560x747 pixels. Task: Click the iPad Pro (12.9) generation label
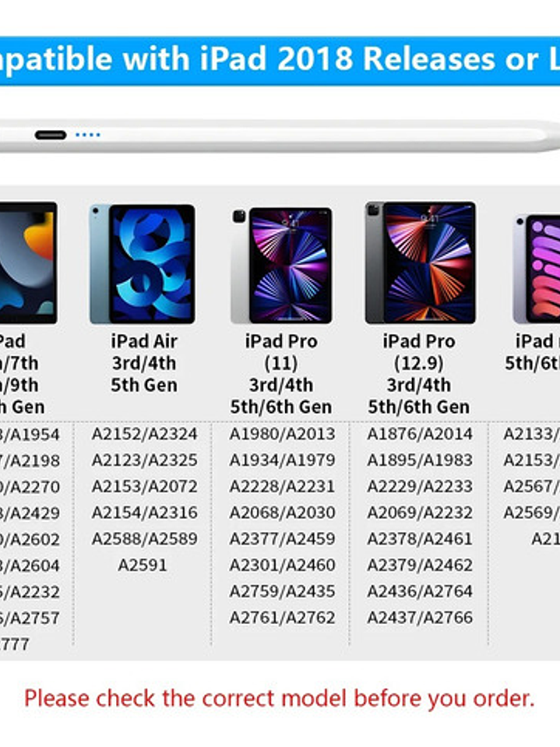click(418, 374)
